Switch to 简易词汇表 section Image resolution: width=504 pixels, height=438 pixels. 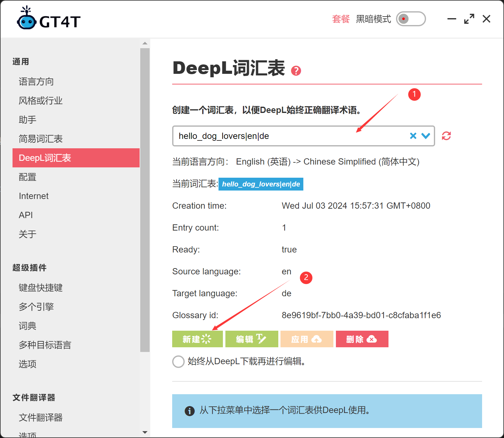tap(40, 139)
